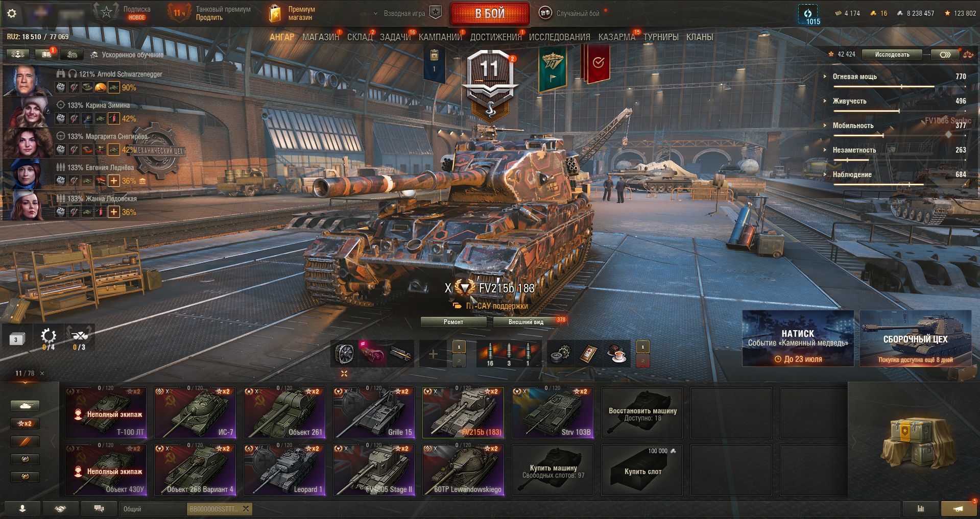Select the Grille 15 vehicle card
The height and width of the screenshot is (519, 980).
(x=374, y=412)
